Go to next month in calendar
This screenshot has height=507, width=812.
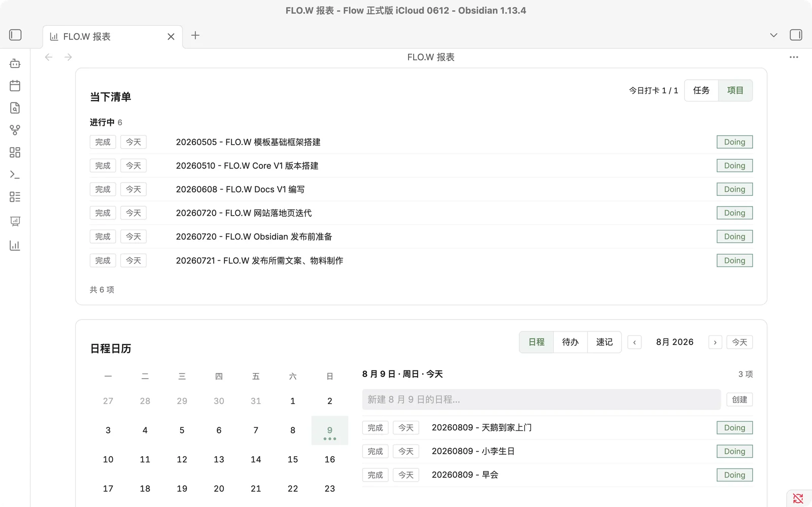tap(715, 343)
